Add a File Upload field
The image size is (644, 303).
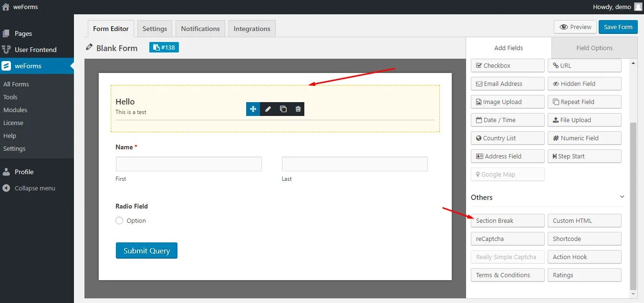[x=584, y=120]
